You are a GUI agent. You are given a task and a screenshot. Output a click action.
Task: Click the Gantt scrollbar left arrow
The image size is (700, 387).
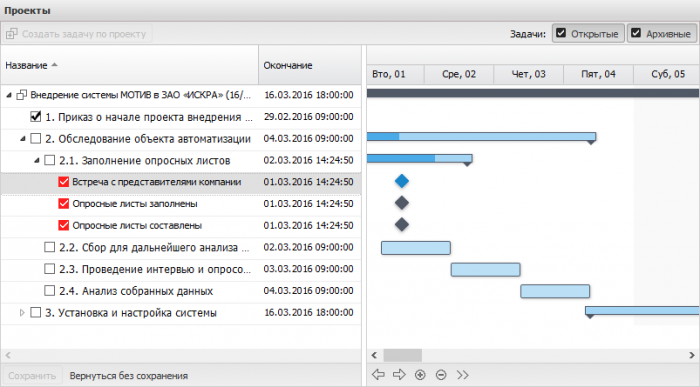[x=374, y=355]
